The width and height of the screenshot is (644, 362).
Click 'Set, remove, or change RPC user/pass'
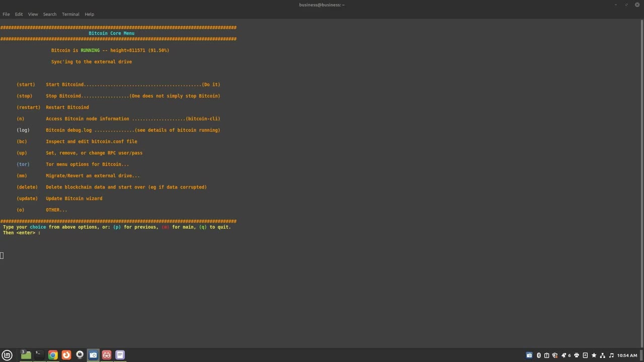coord(94,153)
